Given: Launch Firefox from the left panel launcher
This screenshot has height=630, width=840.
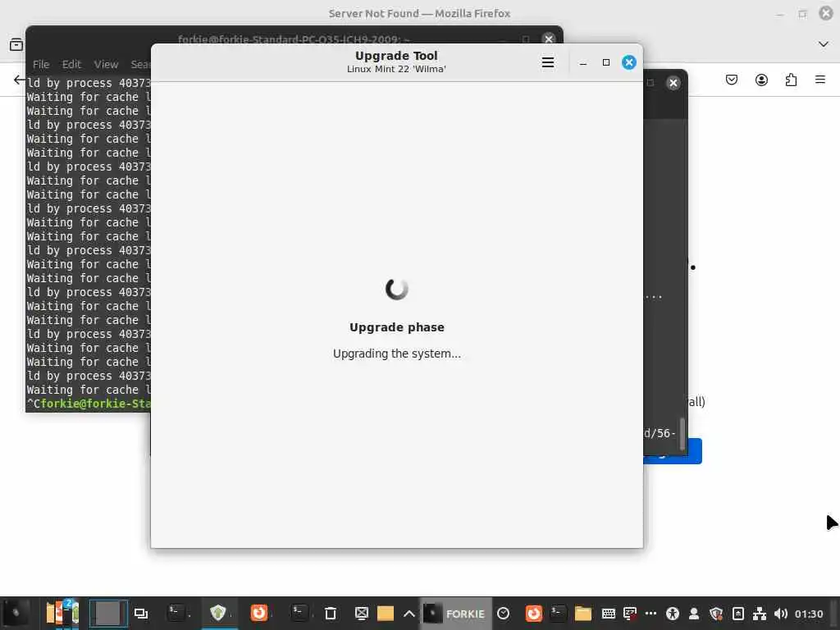Looking at the screenshot, I should point(259,613).
